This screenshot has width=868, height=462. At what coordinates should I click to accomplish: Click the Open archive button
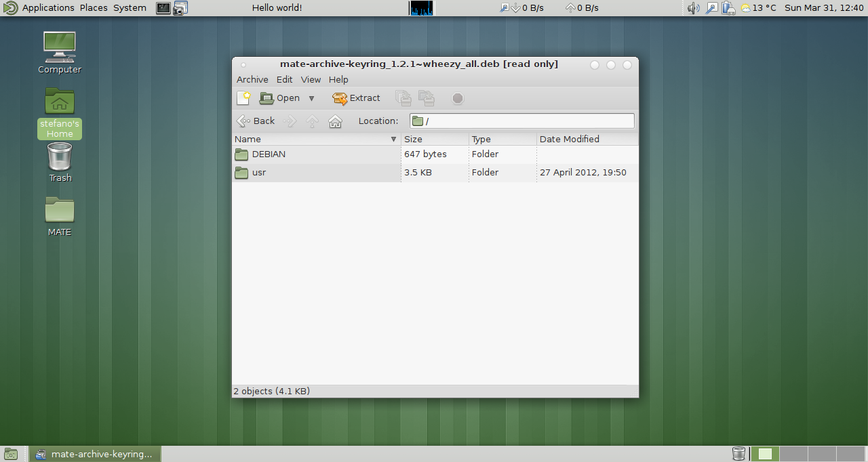coord(280,98)
